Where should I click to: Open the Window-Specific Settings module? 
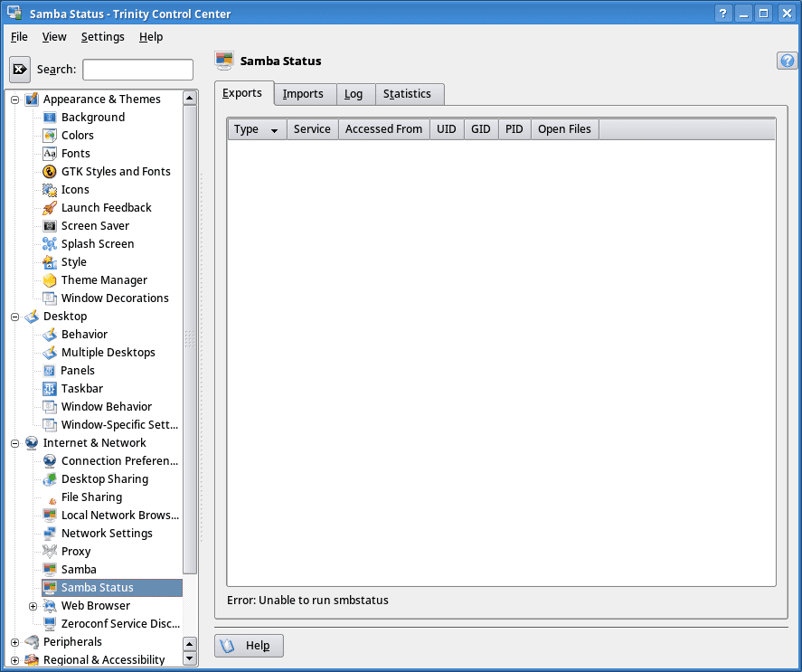[x=111, y=425]
